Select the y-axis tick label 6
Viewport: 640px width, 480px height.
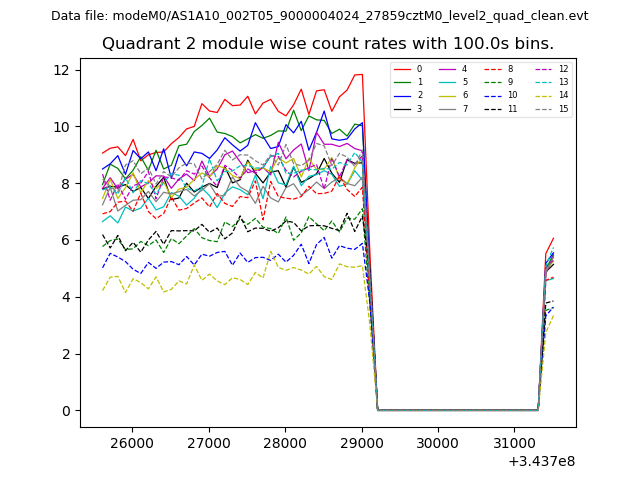tap(64, 240)
